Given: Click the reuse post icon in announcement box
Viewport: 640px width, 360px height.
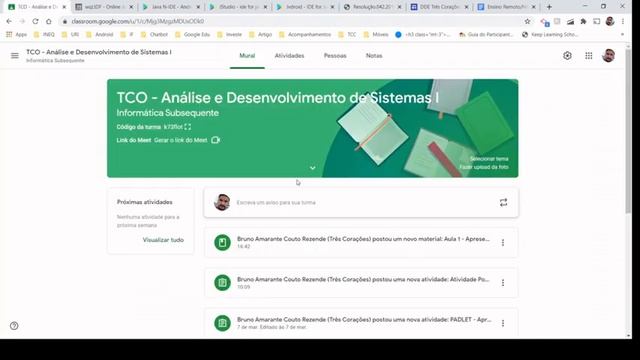Looking at the screenshot, I should pos(503,202).
